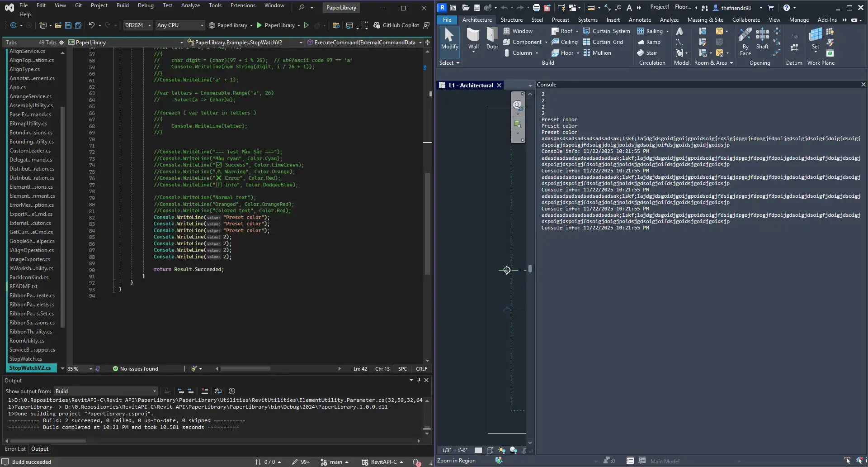Screen dimensions: 868x467
Task: Pin the Output panel
Action: (418, 380)
